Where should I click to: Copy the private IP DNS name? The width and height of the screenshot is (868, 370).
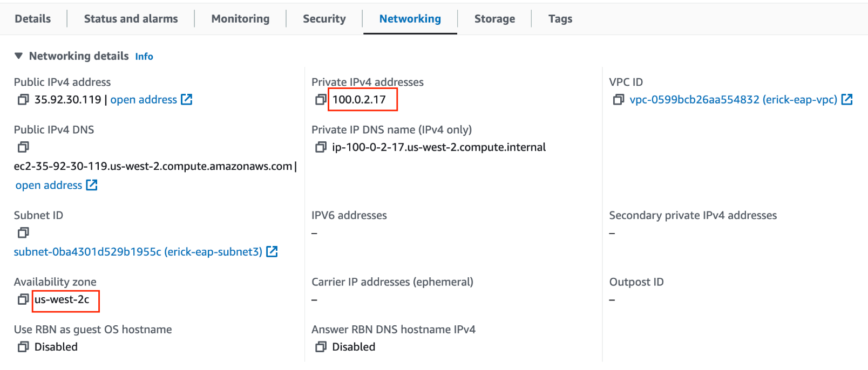click(x=321, y=147)
